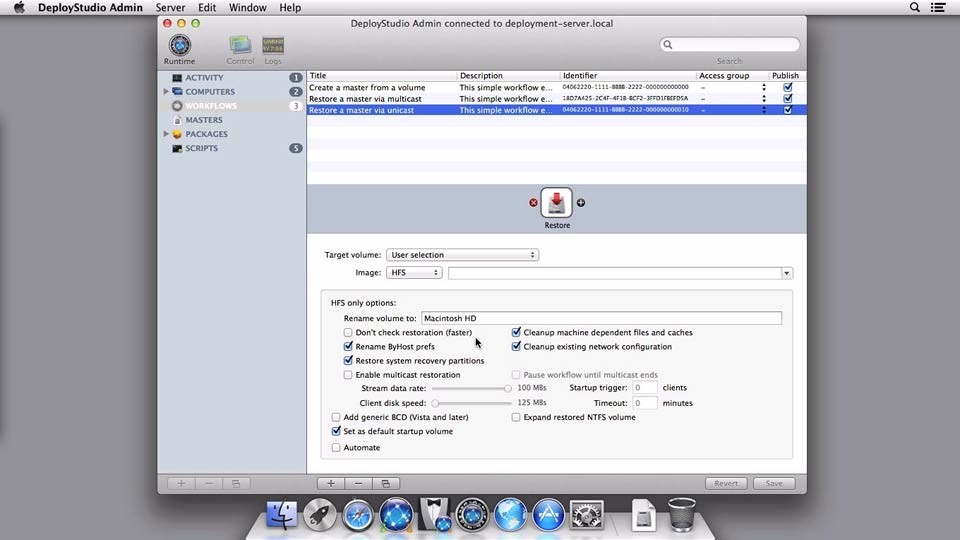Open Access group stepper for unicast workflow

[x=763, y=110]
